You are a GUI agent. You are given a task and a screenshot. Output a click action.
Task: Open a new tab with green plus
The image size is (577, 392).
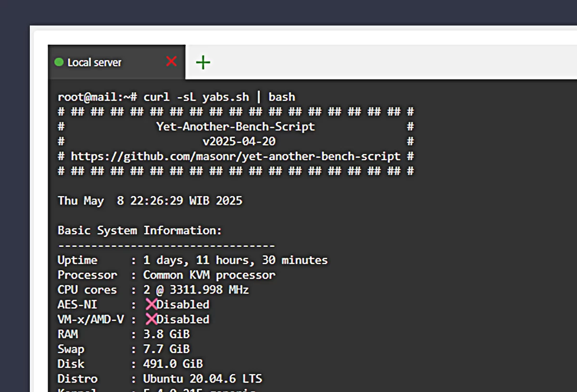pyautogui.click(x=203, y=62)
